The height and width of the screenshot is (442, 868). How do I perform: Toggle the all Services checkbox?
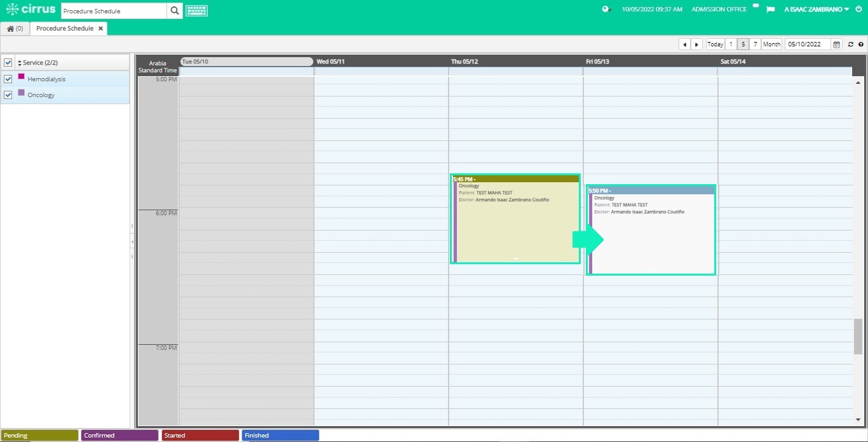(x=8, y=62)
